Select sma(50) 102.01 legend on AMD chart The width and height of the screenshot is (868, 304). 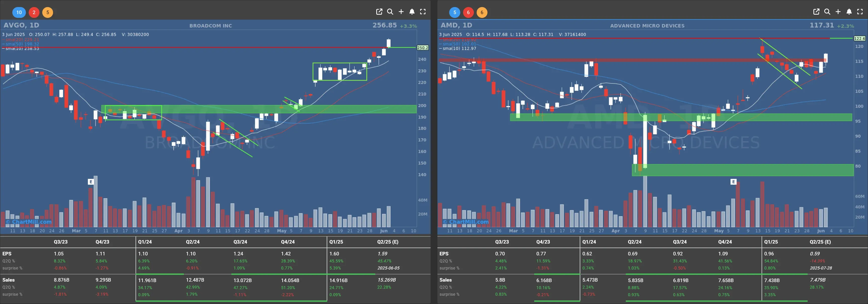(458, 44)
